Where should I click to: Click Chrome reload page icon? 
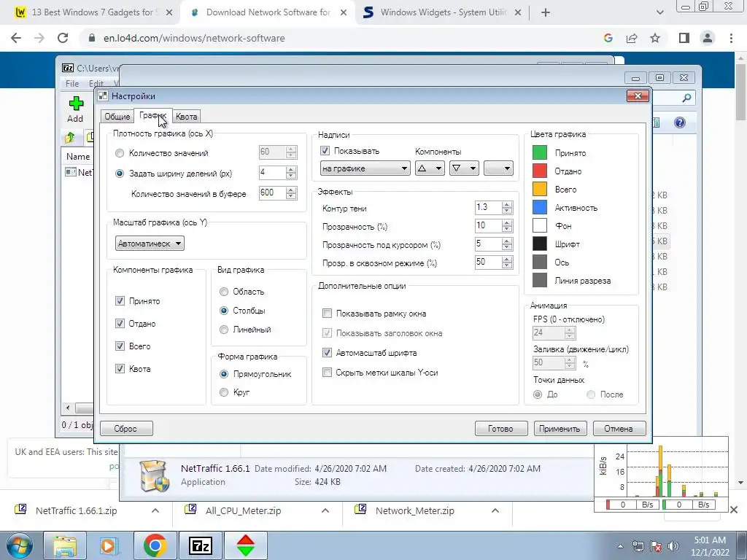point(63,38)
